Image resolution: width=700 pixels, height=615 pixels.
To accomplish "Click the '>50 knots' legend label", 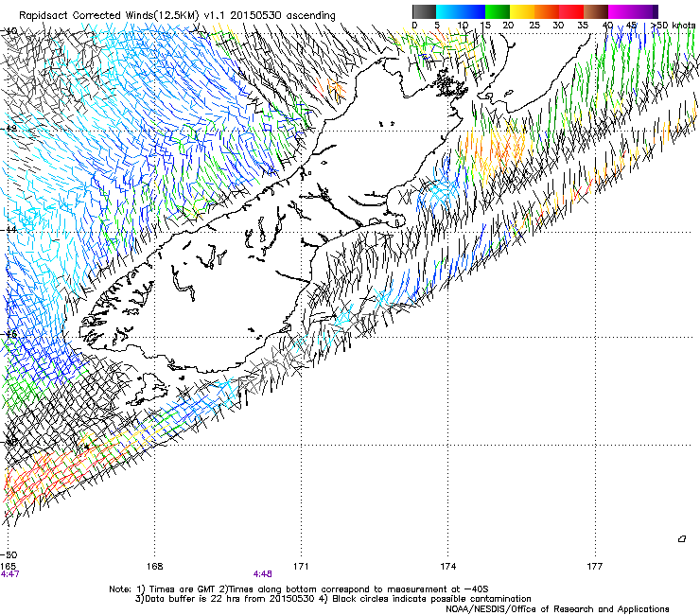I will 673,25.
